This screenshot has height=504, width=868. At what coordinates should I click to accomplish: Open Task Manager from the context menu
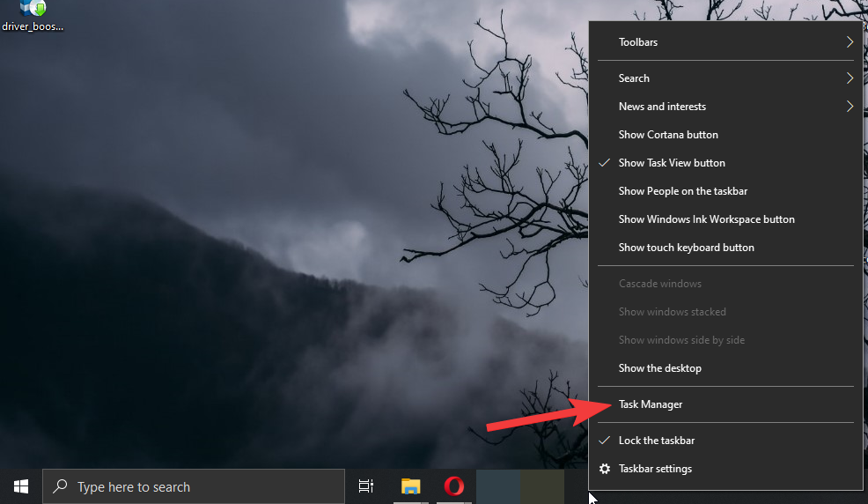pyautogui.click(x=725, y=404)
